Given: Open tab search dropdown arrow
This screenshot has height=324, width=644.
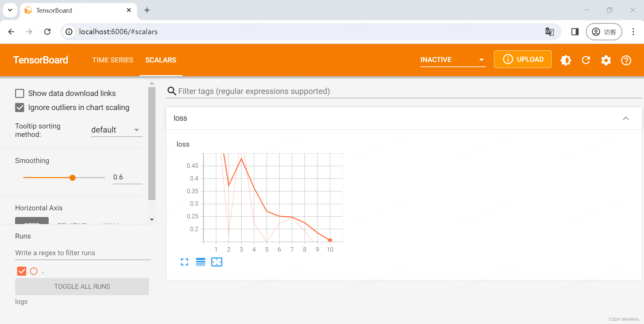Looking at the screenshot, I should tap(10, 10).
